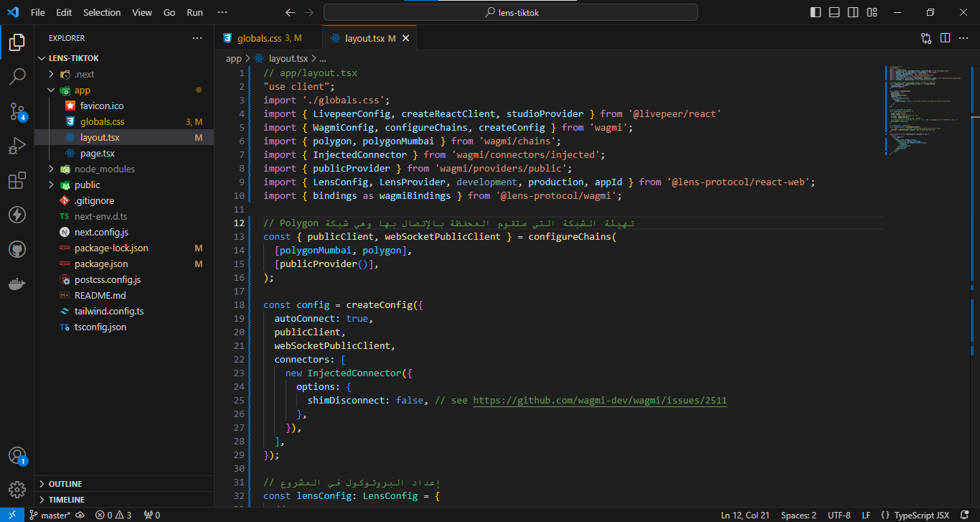Open the GitHub view in activity bar
The image size is (980, 522).
pyautogui.click(x=17, y=249)
